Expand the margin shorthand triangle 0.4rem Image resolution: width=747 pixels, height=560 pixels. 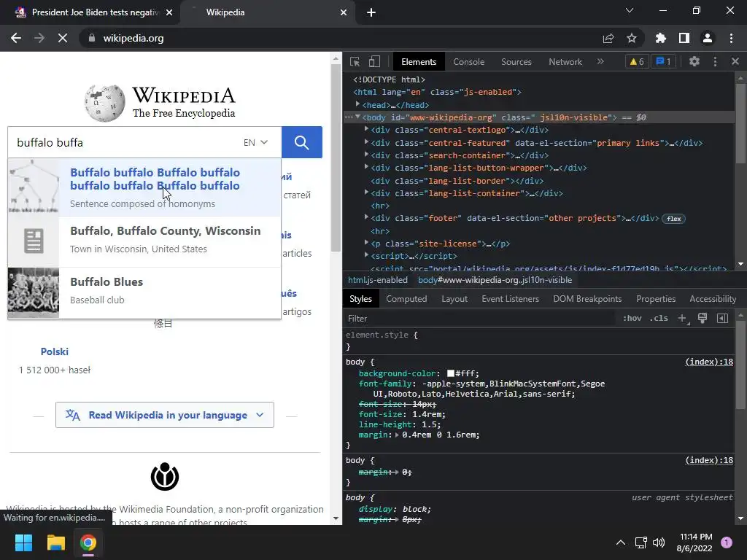coord(398,435)
